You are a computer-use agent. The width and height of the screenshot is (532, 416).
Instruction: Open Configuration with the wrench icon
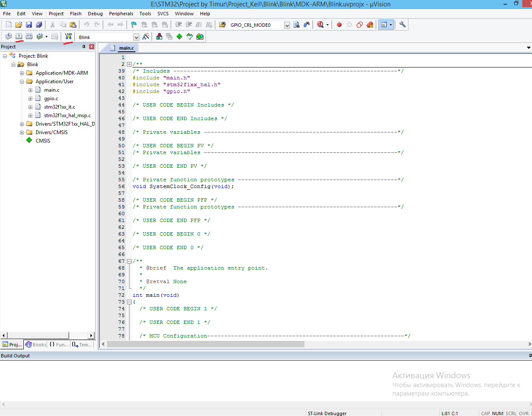(x=402, y=25)
